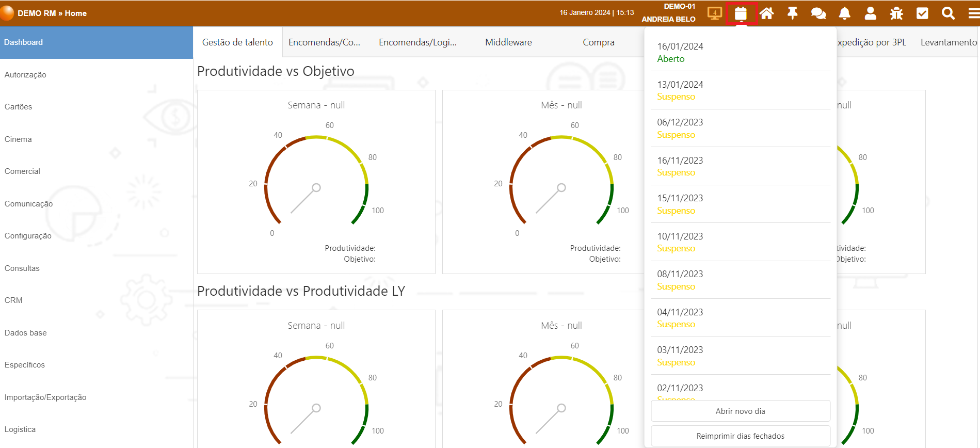Select the 02/11/2023 day entry
Image resolution: width=980 pixels, height=448 pixels.
coord(741,388)
